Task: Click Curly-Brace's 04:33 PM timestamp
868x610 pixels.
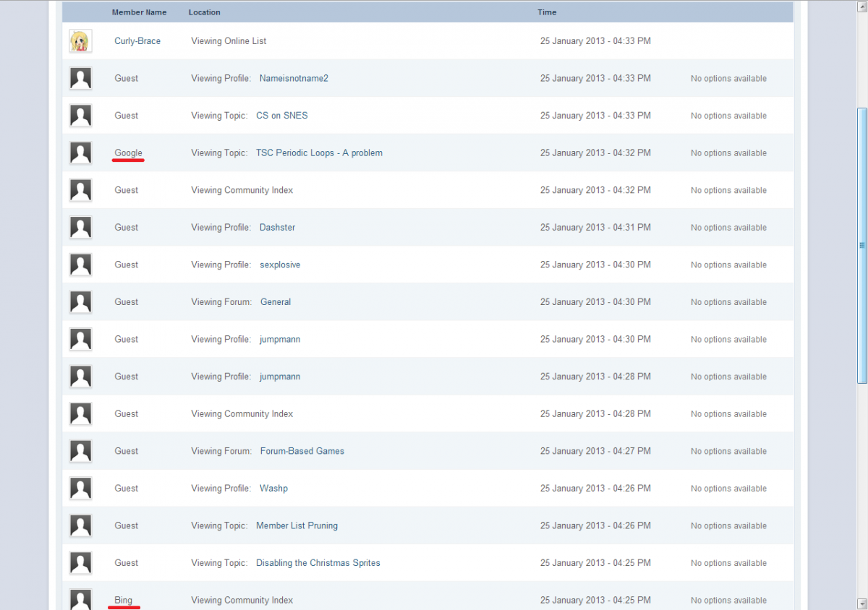Action: 595,41
